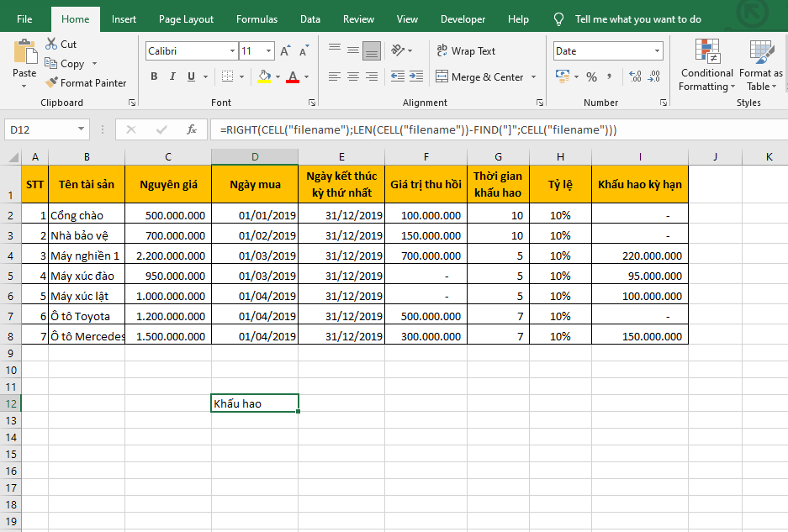Click the Insert Function fx icon
The width and height of the screenshot is (788, 532).
coord(192,129)
